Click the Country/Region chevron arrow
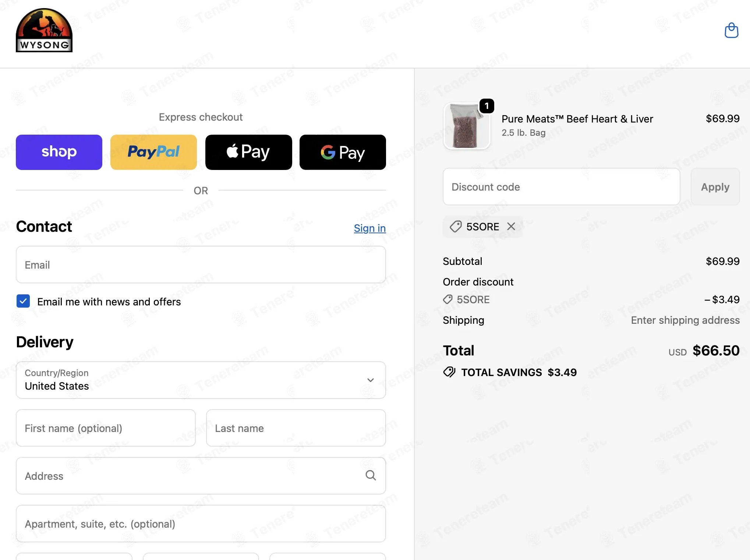Screen dimensions: 750x560 371,380
